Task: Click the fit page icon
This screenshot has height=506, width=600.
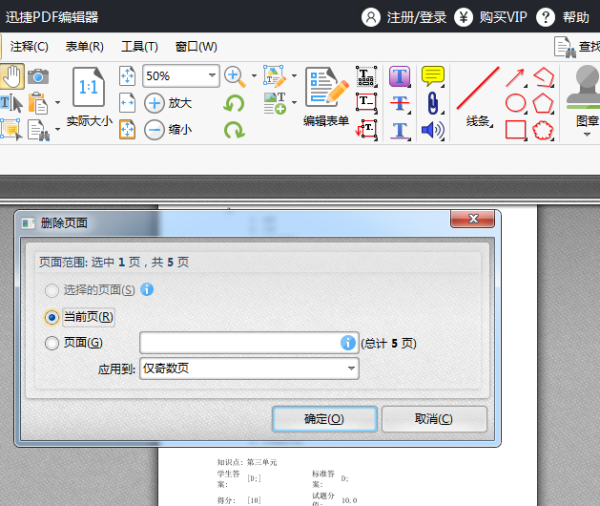Action: (x=127, y=76)
